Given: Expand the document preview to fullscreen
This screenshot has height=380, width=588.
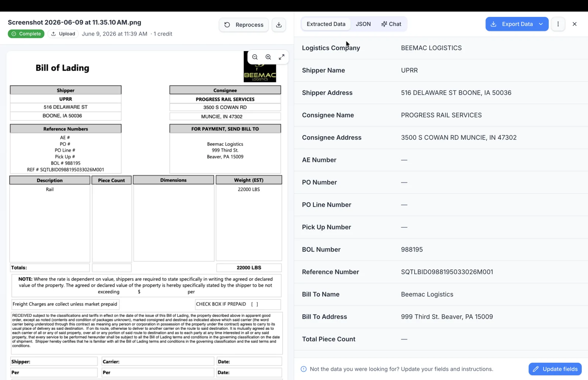Looking at the screenshot, I should [282, 57].
